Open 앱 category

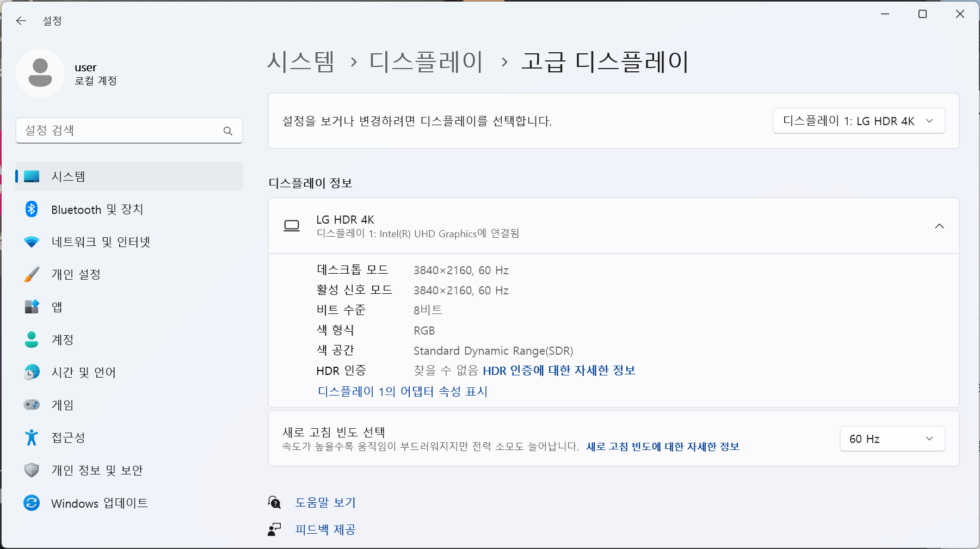tap(129, 307)
